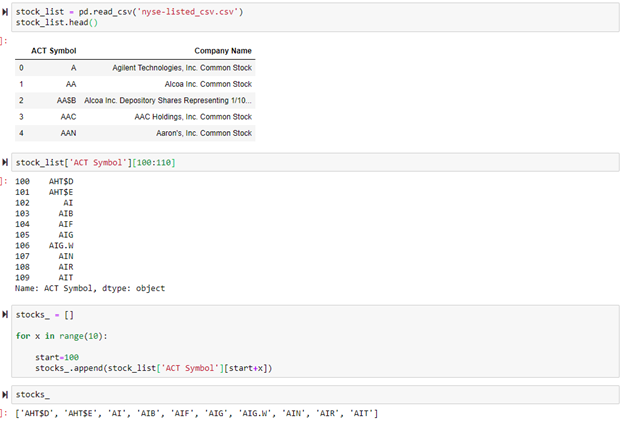Click the AAC Holdings, Inc. company name cell

tap(193, 117)
